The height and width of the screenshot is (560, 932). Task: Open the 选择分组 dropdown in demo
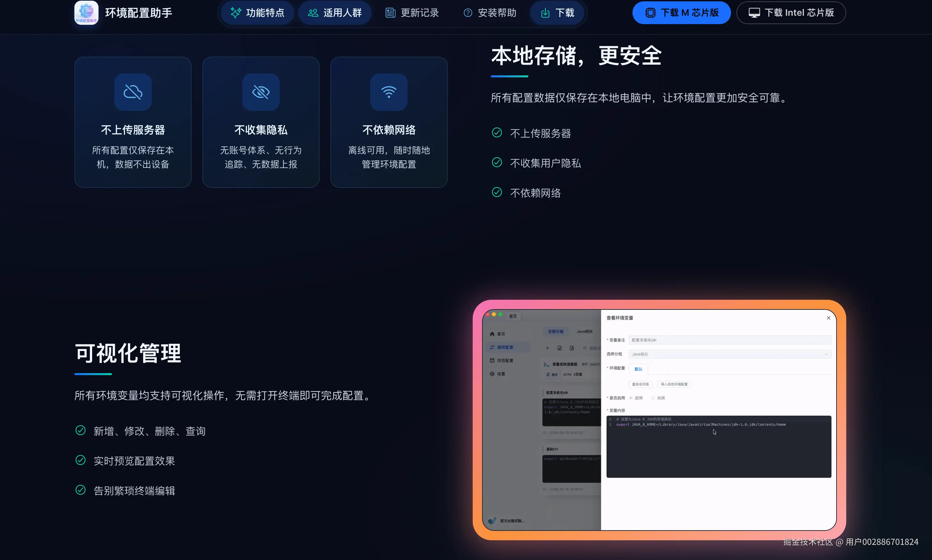[730, 354]
